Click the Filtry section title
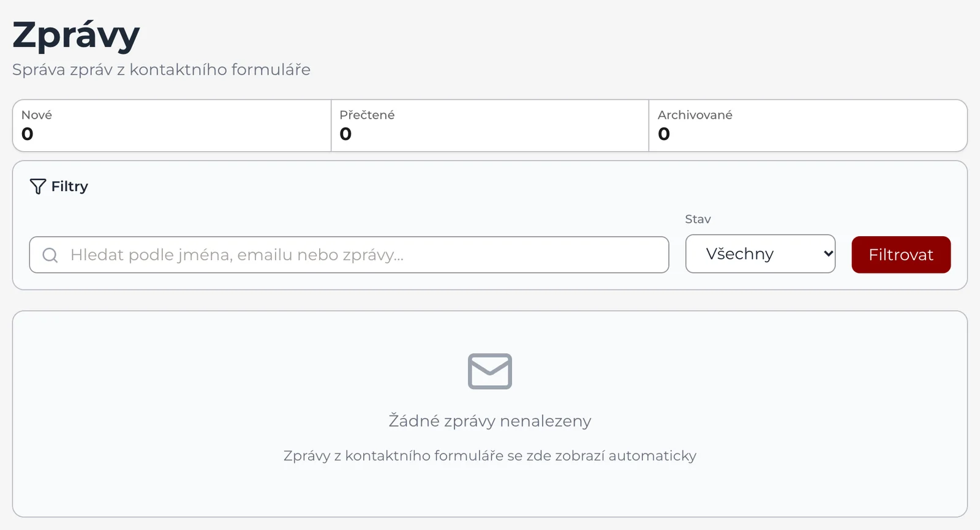This screenshot has width=980, height=530. [x=70, y=186]
